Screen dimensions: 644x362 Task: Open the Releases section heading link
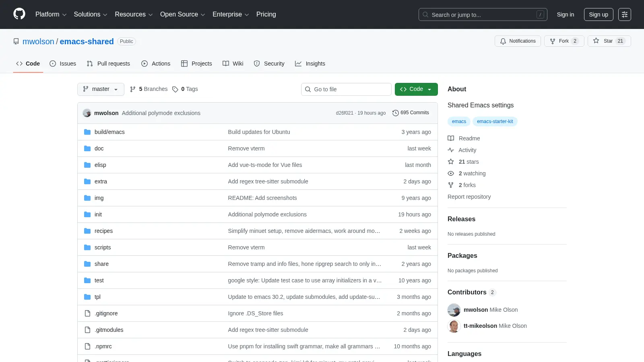pos(461,219)
